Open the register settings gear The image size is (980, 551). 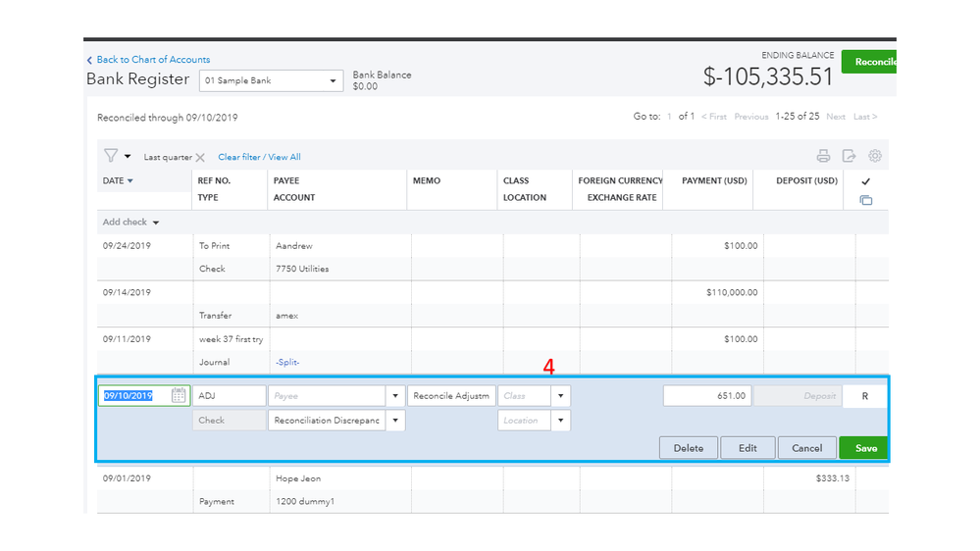875,156
